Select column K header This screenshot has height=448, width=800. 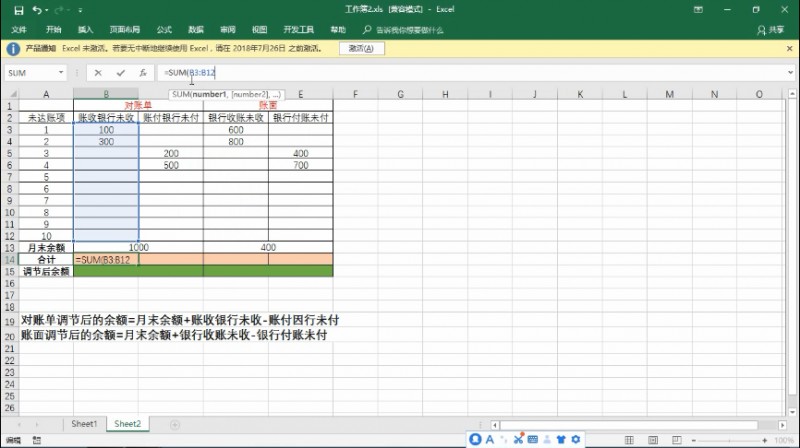[x=580, y=94]
